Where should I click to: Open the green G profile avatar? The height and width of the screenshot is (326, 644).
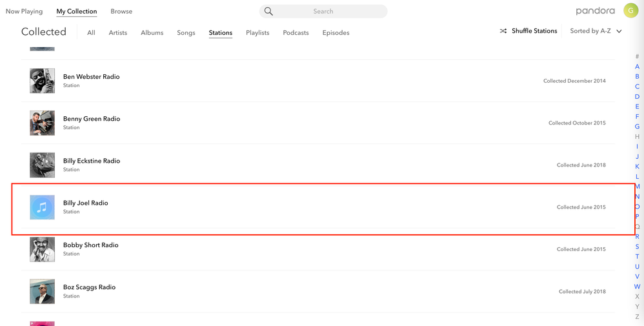[x=630, y=11]
